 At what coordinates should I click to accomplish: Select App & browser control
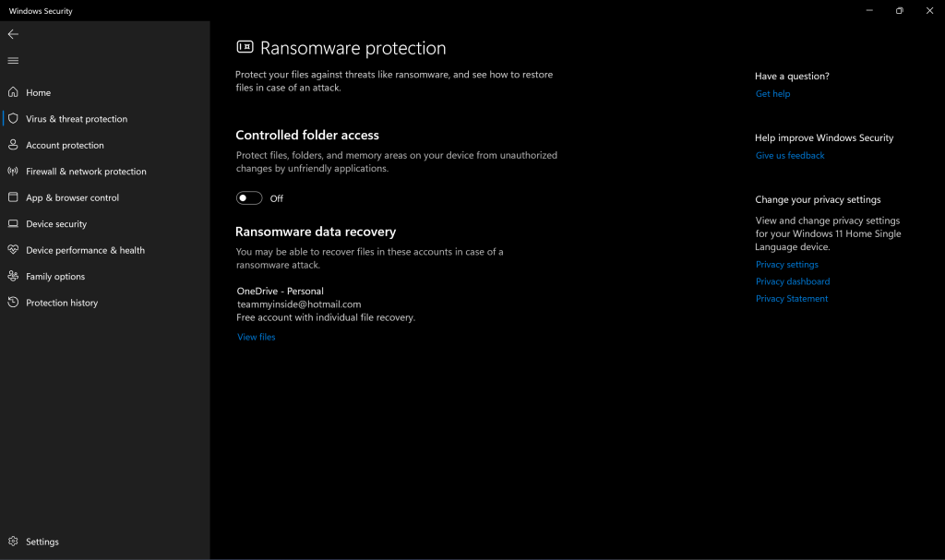coord(72,197)
